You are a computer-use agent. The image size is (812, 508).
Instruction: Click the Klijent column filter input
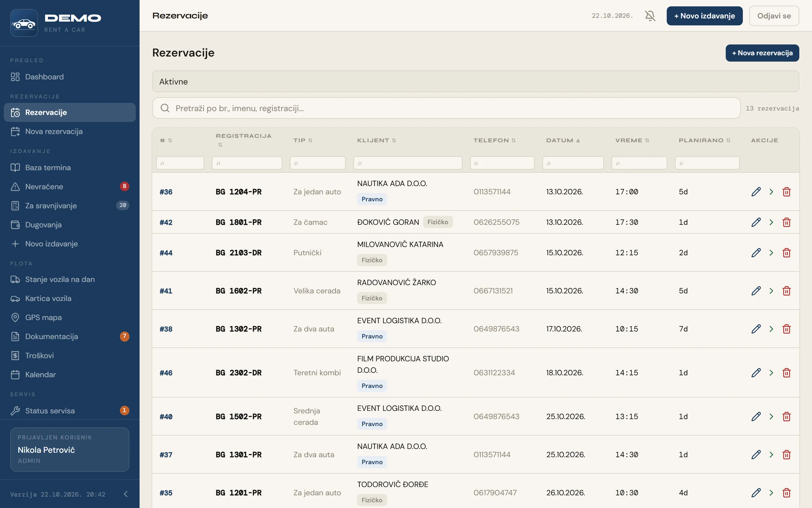pyautogui.click(x=408, y=163)
